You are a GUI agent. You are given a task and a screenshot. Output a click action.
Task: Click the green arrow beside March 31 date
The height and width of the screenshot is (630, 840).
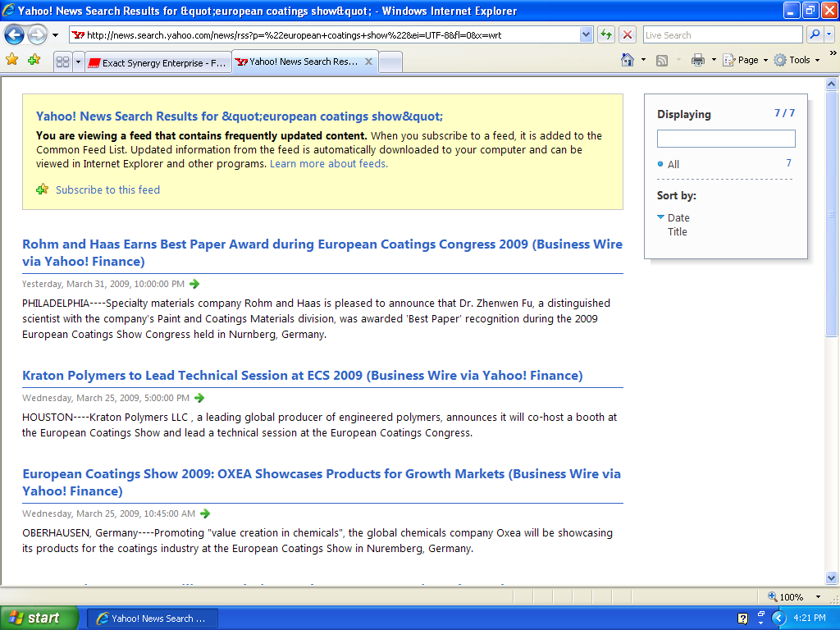pyautogui.click(x=194, y=284)
